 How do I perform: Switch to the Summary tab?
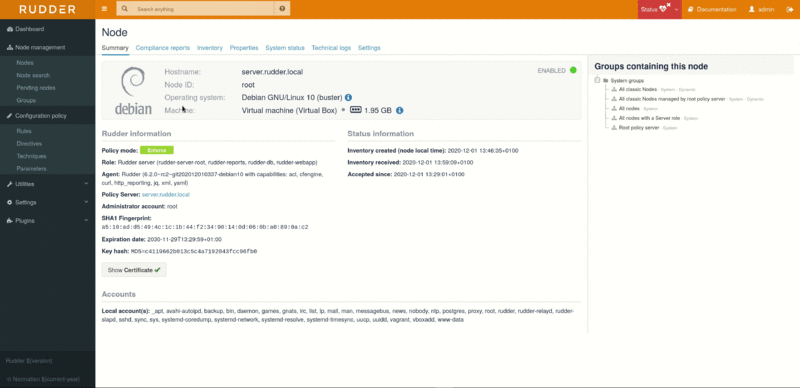pyautogui.click(x=115, y=48)
